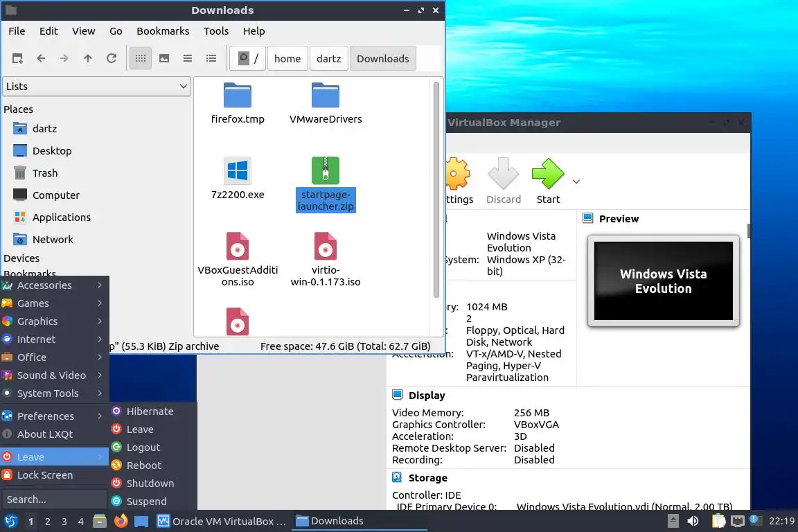798x532 pixels.
Task: Reload the Downloads folder view
Action: (112, 59)
